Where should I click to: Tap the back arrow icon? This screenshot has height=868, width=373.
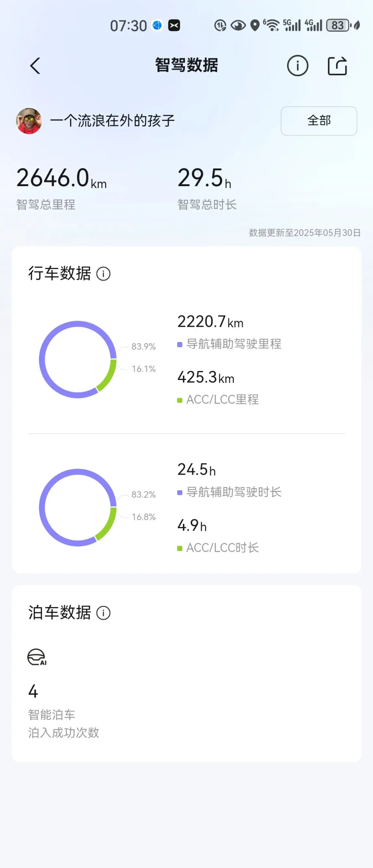(35, 66)
